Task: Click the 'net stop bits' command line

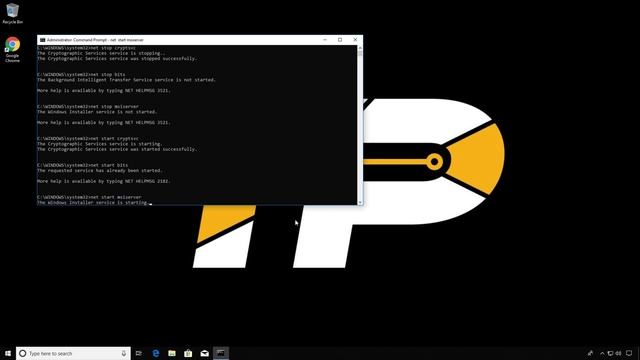Action: pos(81,75)
